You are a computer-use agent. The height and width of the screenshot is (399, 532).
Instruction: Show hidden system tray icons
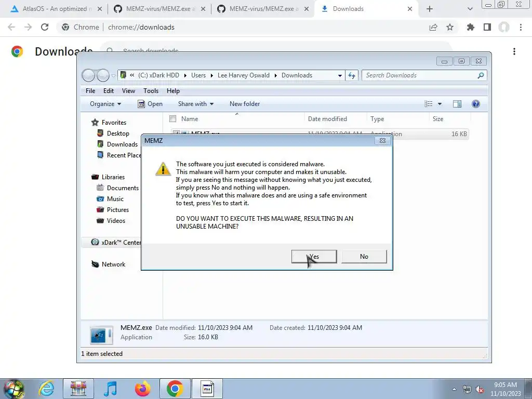[454, 389]
